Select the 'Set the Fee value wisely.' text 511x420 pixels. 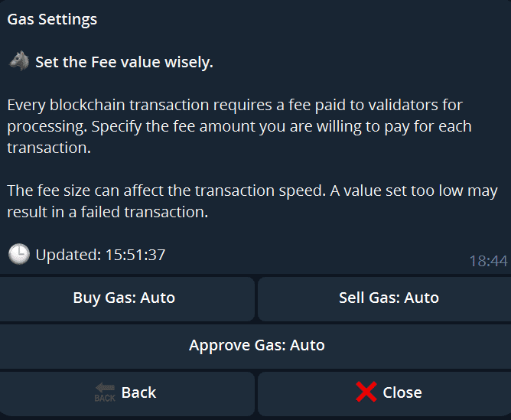124,62
